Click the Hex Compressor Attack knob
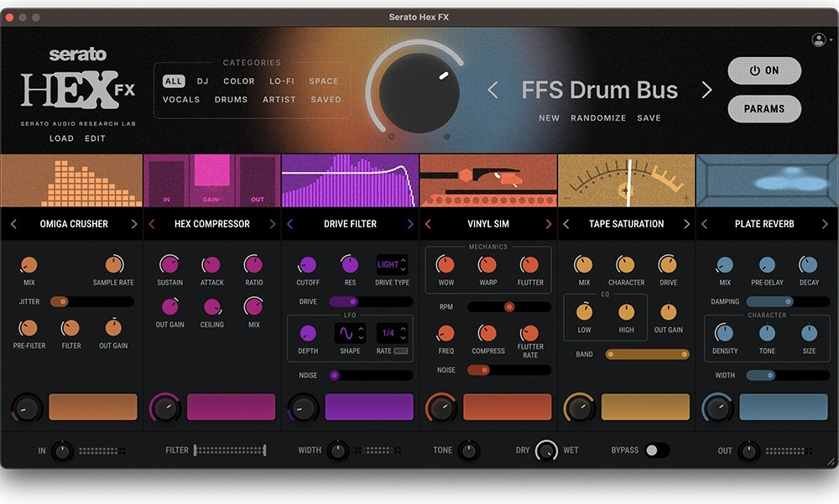The width and height of the screenshot is (839, 504). [x=212, y=264]
